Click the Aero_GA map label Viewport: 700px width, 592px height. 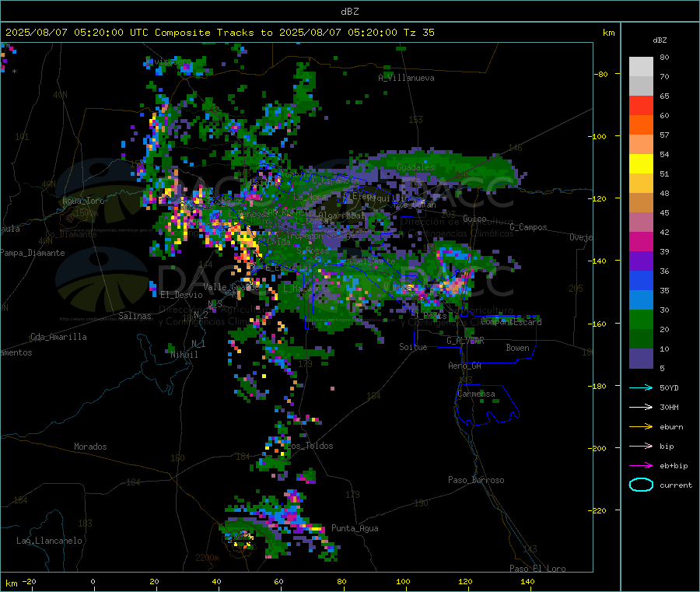464,366
